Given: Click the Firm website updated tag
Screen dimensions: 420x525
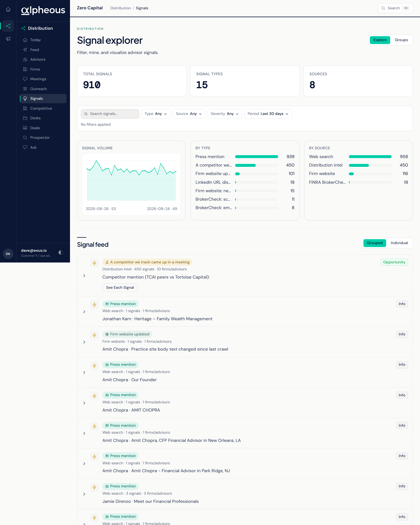Looking at the screenshot, I should point(127,334).
